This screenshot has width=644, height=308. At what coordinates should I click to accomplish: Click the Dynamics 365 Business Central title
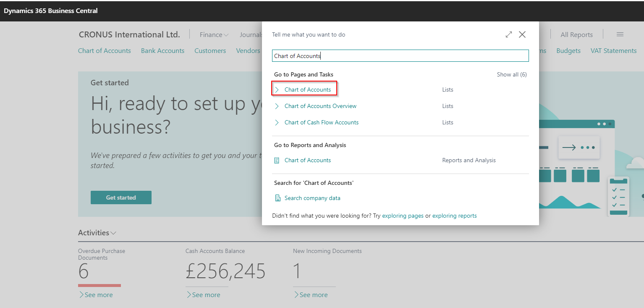tap(51, 11)
